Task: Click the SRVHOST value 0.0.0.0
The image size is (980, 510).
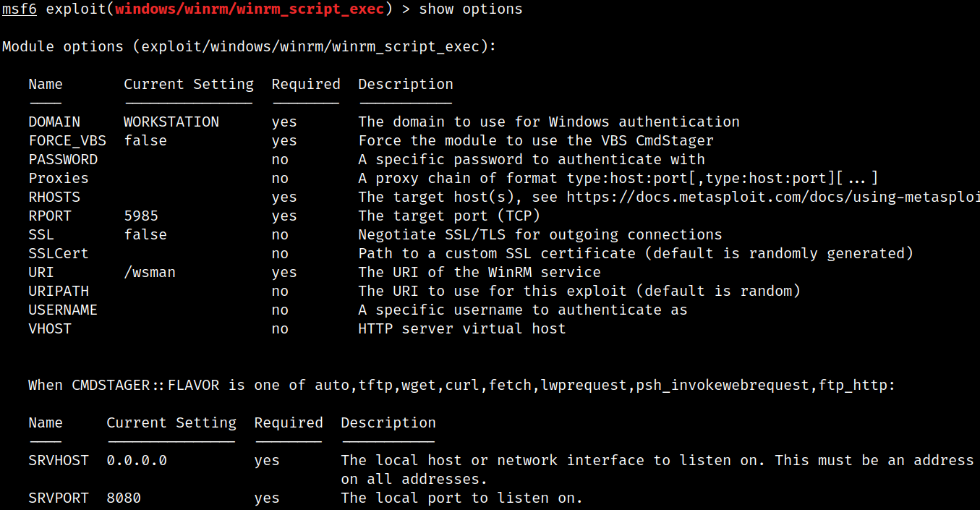Action: tap(137, 460)
